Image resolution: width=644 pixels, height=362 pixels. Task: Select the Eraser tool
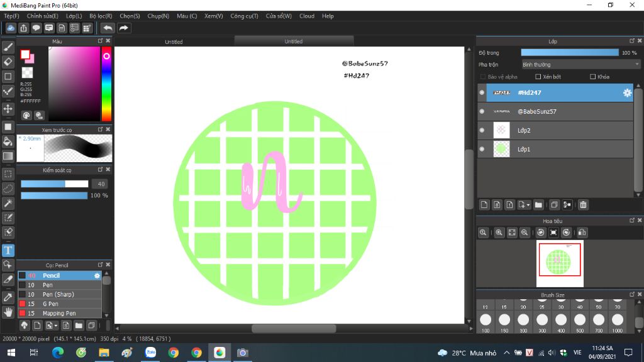click(8, 62)
